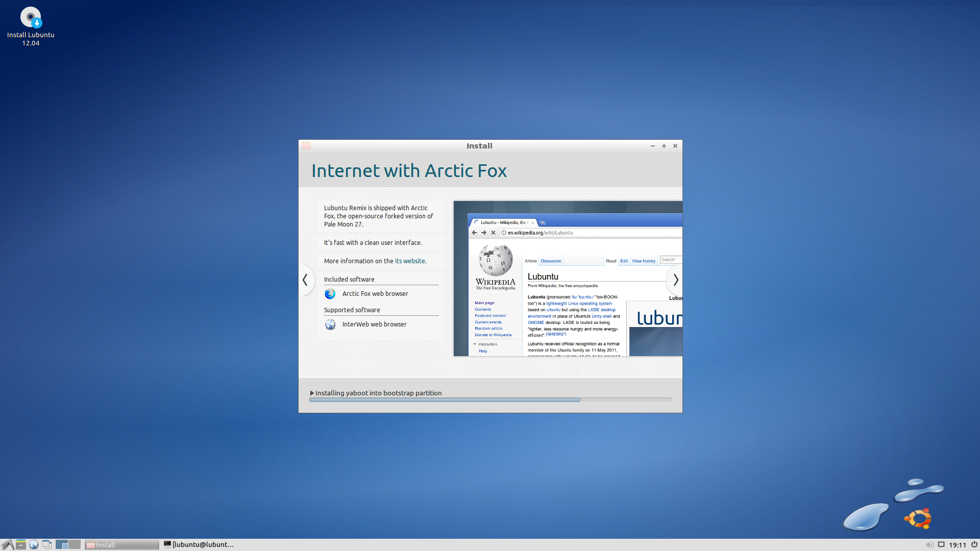Click the Wikipedia browser screenshot thumbnail
This screenshot has height=551, width=980.
point(568,279)
